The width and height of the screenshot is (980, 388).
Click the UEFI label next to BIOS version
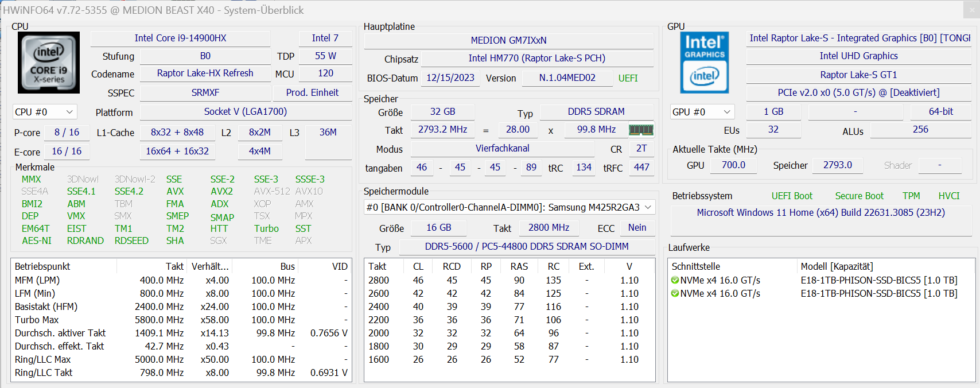pos(628,78)
